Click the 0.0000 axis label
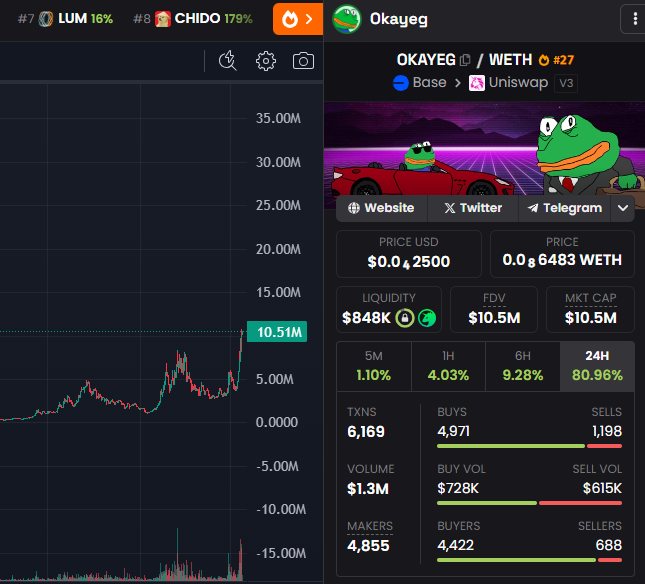This screenshot has width=645, height=584. (276, 422)
